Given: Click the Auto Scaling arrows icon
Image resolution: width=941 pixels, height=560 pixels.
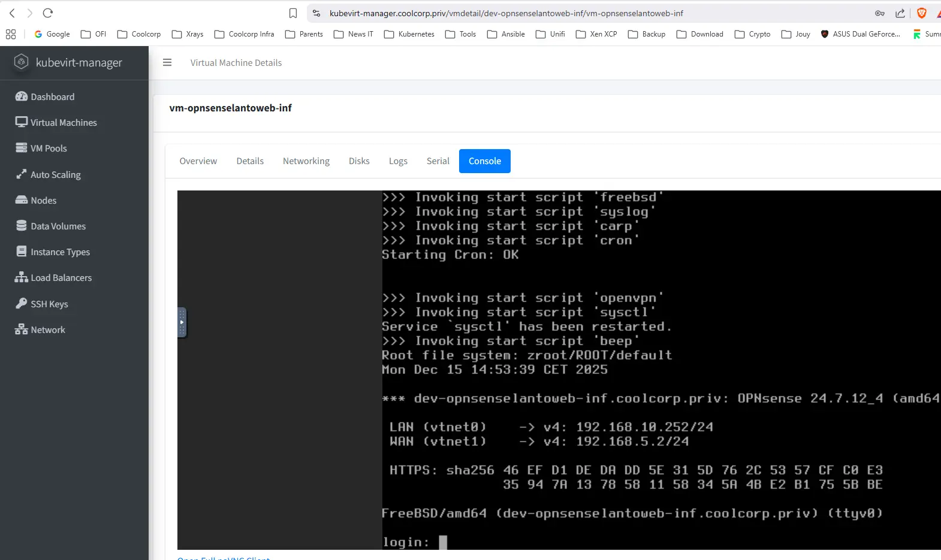Looking at the screenshot, I should 22,174.
